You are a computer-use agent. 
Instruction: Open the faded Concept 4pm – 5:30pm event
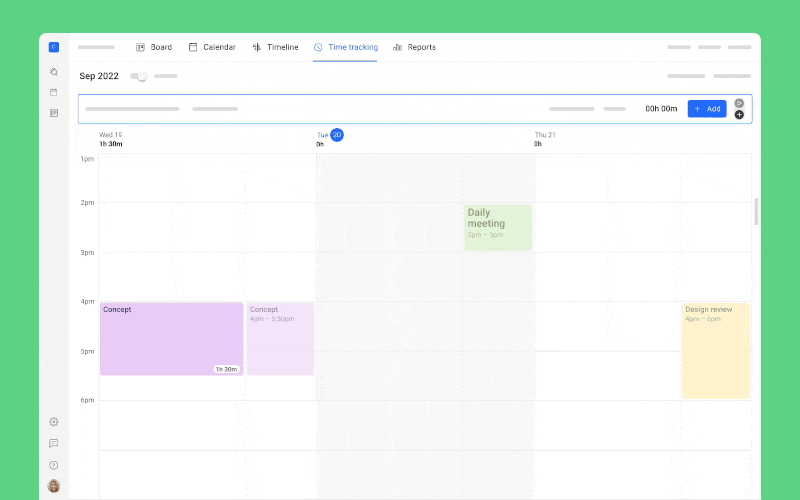click(280, 339)
